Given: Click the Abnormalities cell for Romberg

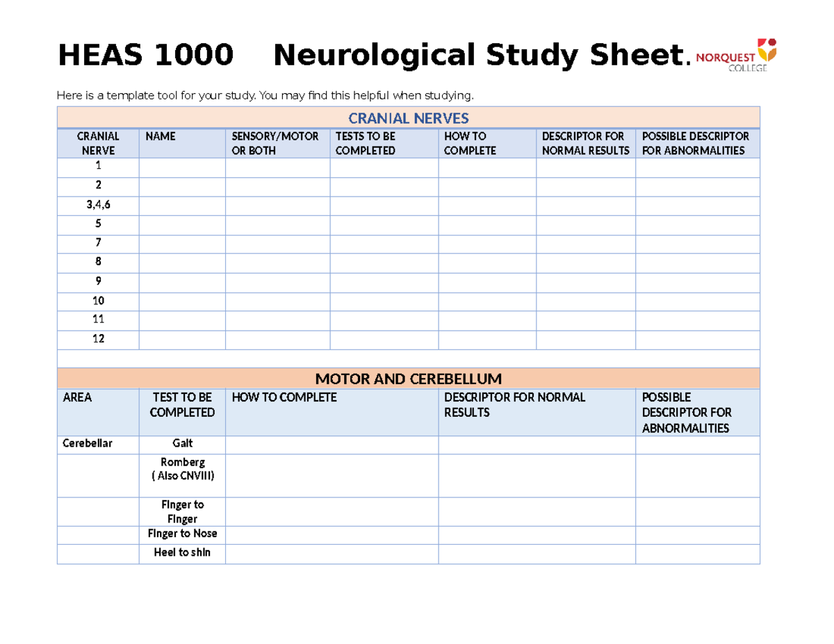Looking at the screenshot, I should pyautogui.click(x=698, y=476).
